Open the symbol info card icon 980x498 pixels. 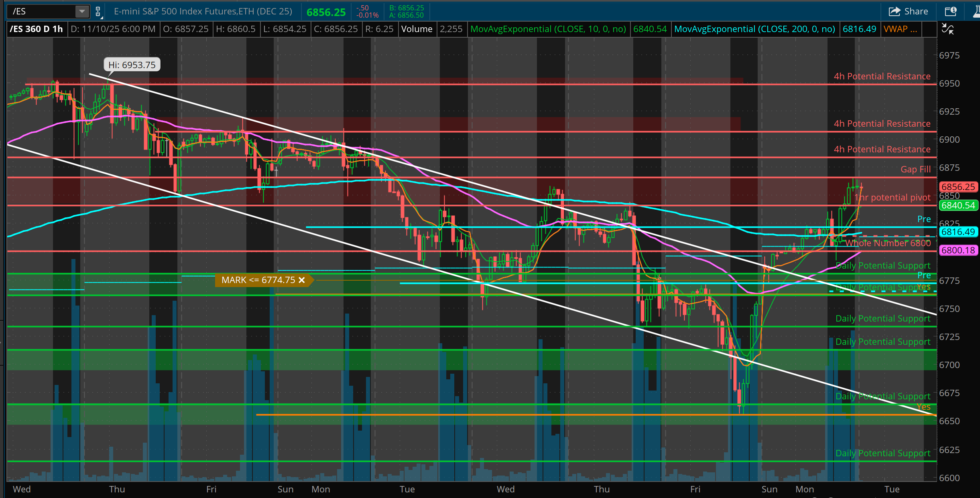950,11
